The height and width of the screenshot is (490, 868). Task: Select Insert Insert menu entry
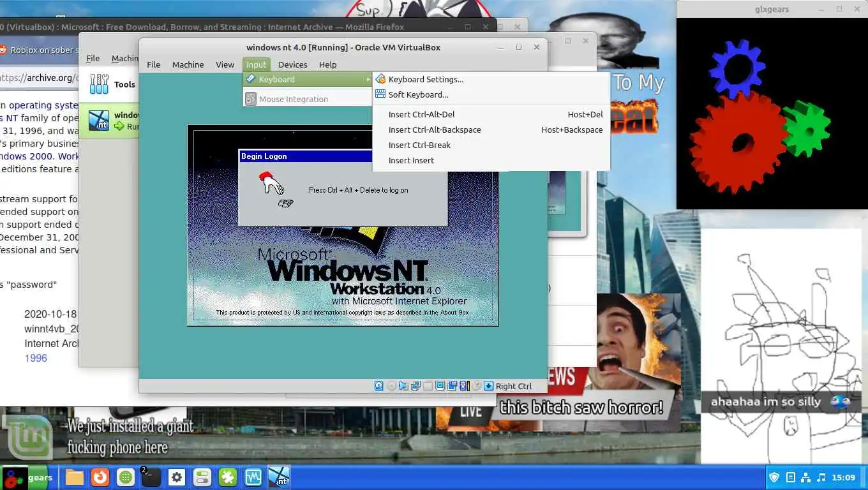coord(491,160)
